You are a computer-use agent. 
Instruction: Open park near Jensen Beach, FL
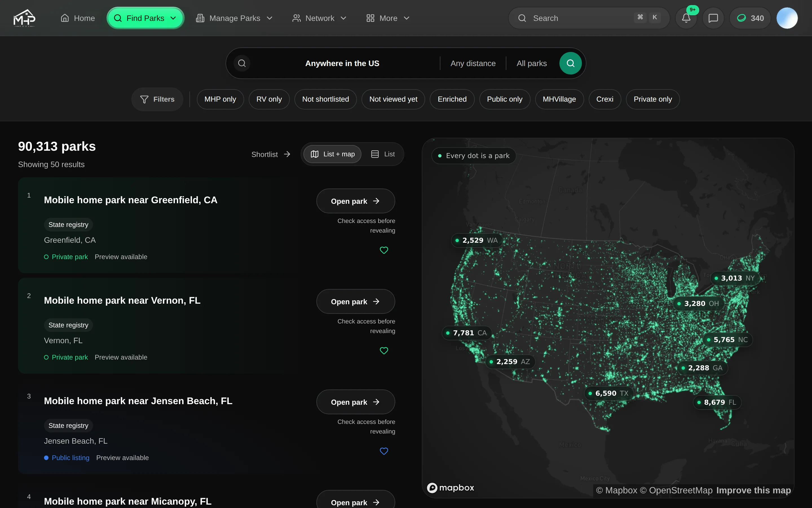[x=356, y=402]
